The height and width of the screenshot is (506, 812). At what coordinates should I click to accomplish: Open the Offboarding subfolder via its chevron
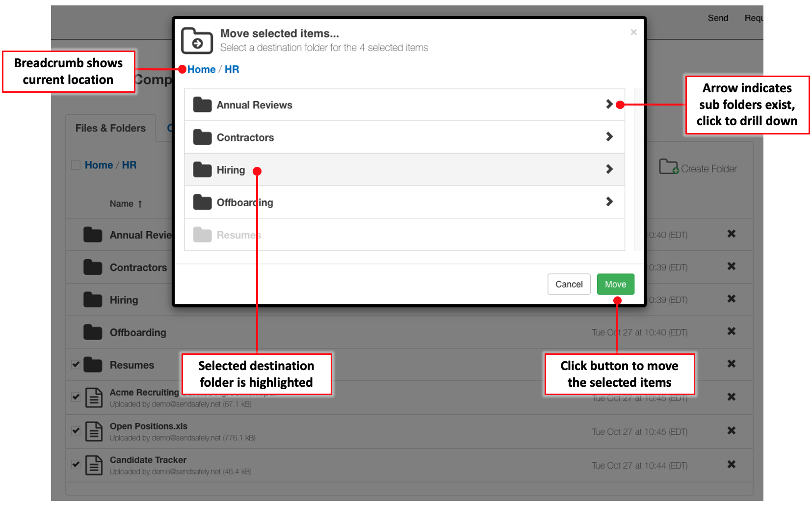click(x=609, y=202)
